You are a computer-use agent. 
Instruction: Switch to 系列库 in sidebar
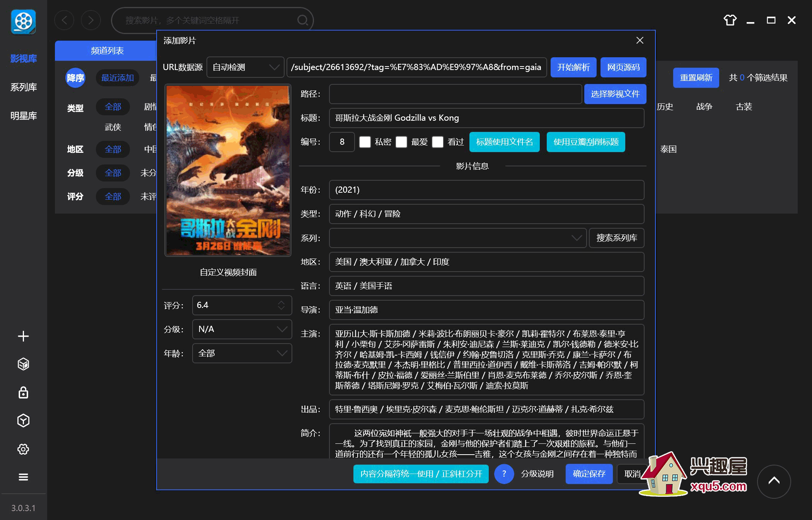[24, 87]
